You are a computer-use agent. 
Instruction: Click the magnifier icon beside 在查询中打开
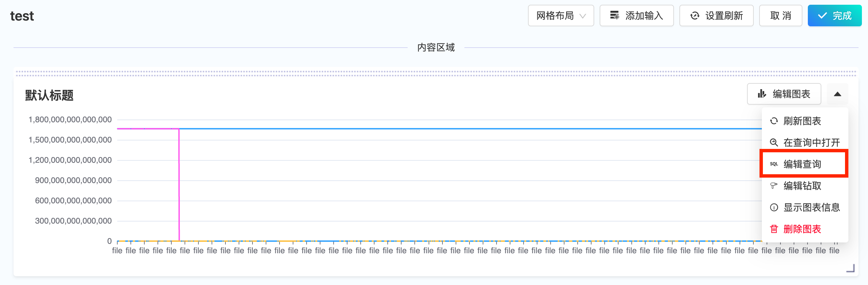point(774,142)
